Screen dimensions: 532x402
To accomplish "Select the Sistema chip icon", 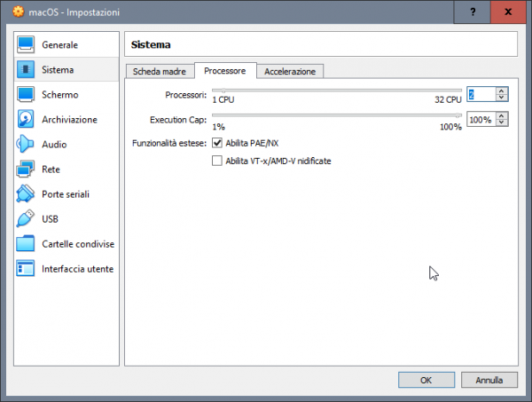I will (x=26, y=69).
